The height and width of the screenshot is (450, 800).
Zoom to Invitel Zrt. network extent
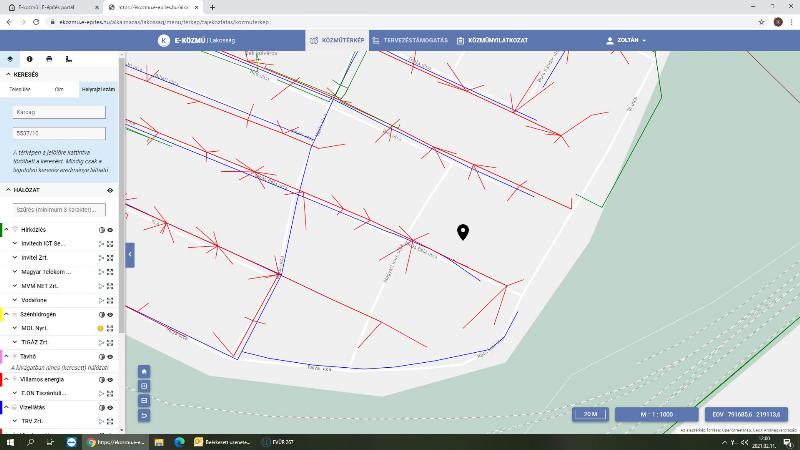(x=110, y=258)
